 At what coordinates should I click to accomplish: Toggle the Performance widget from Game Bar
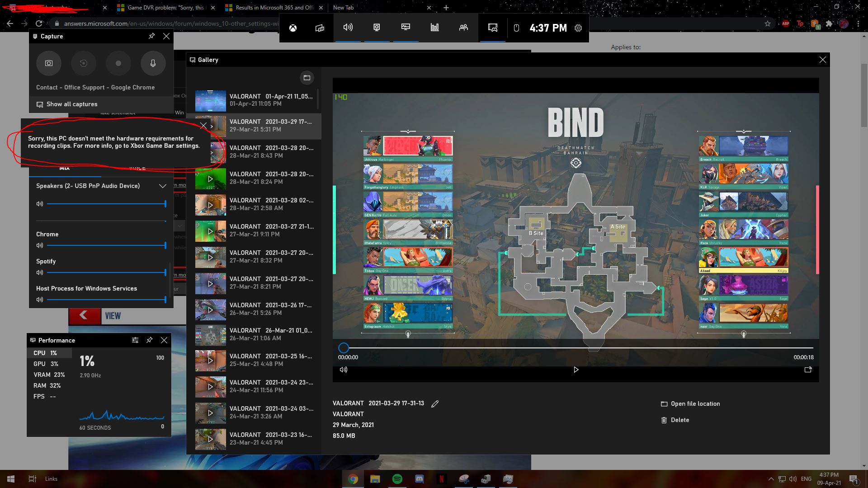(x=406, y=28)
